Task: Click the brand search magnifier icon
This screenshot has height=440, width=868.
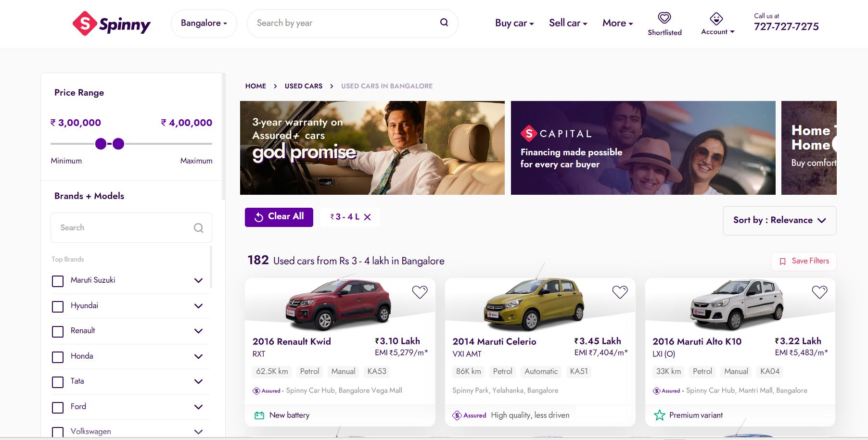Action: tap(198, 228)
